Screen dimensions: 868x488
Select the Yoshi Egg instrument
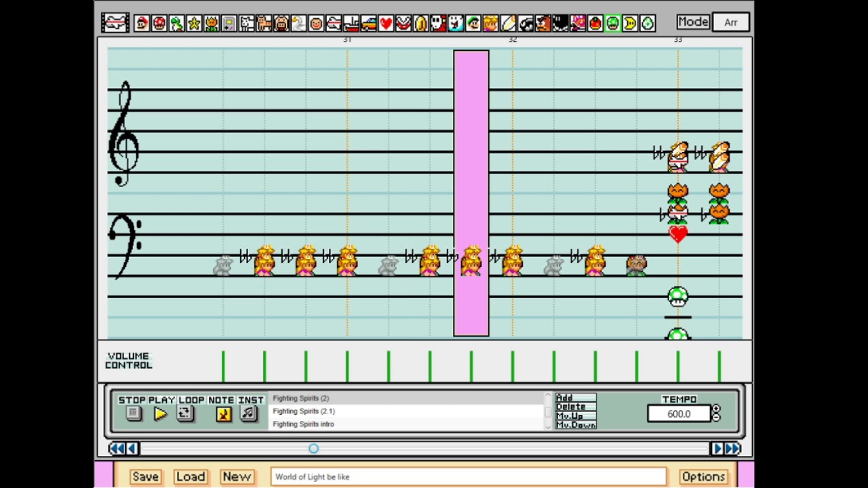coord(648,24)
